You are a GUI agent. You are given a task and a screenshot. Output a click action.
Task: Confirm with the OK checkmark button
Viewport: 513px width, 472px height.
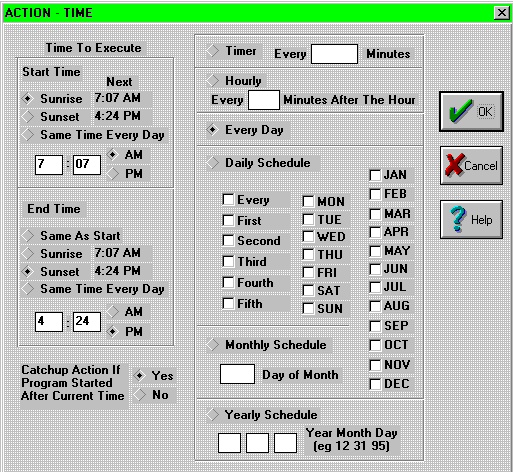[471, 111]
